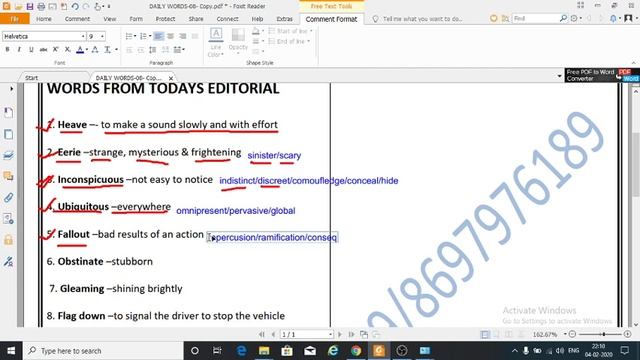Open the Helvetica font name dropdown
640x360 pixels.
coord(82,36)
